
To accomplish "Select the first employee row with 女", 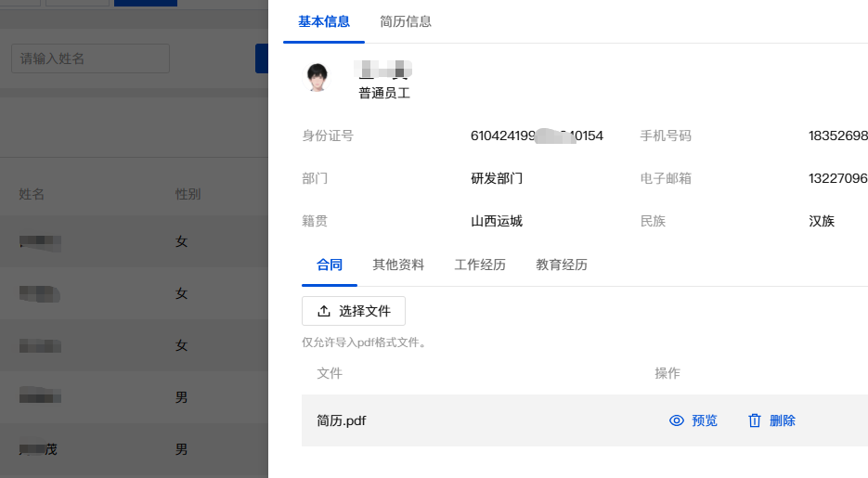I will pos(134,241).
